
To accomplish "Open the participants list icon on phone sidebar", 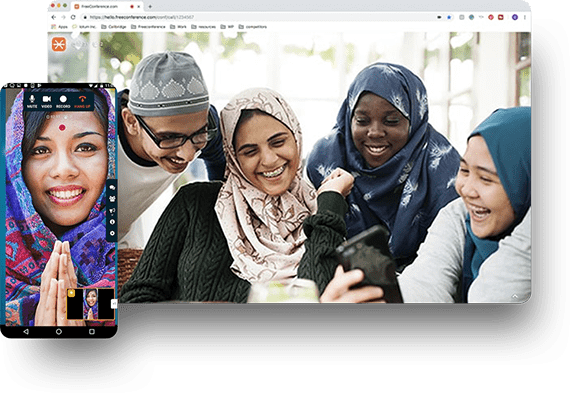I will click(x=112, y=199).
